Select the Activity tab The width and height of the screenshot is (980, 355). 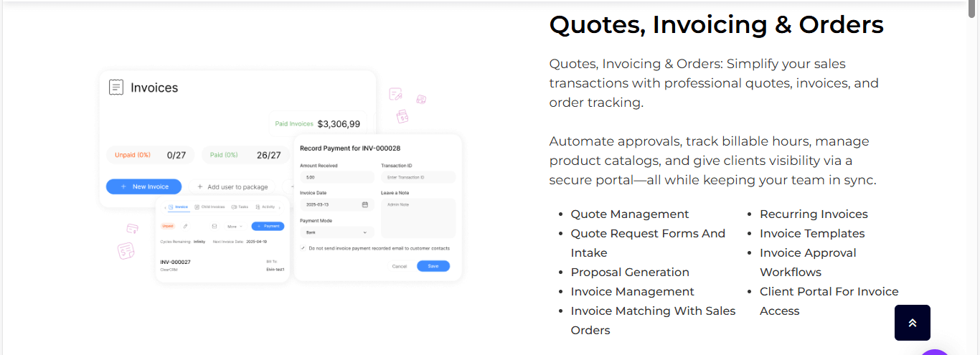click(x=265, y=207)
